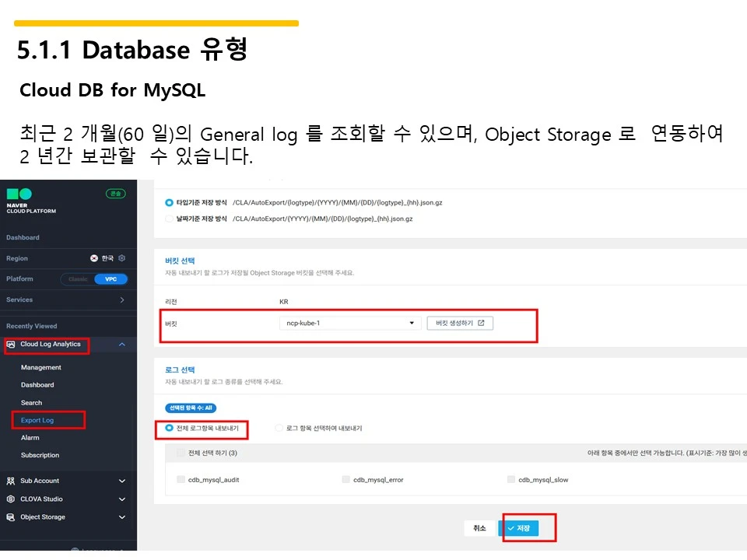Switch platform toggle to VPC

110,279
